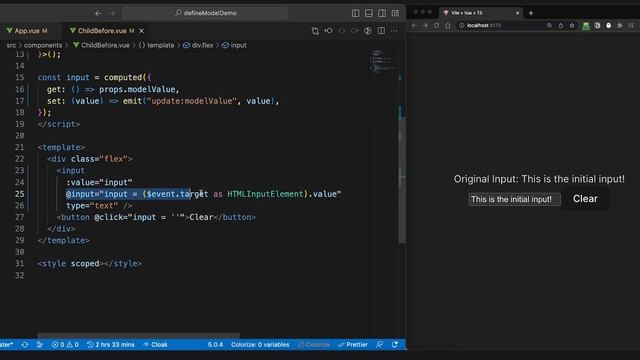Click the browser back arrow

[414, 25]
